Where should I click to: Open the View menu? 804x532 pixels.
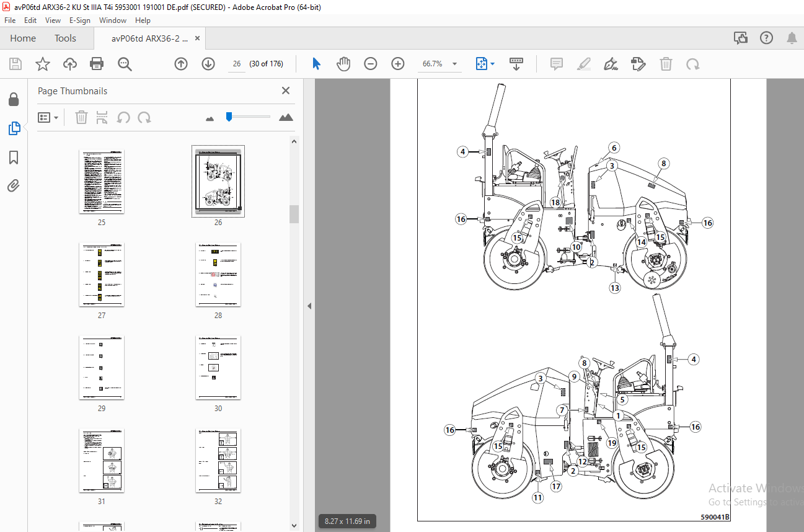coord(53,20)
